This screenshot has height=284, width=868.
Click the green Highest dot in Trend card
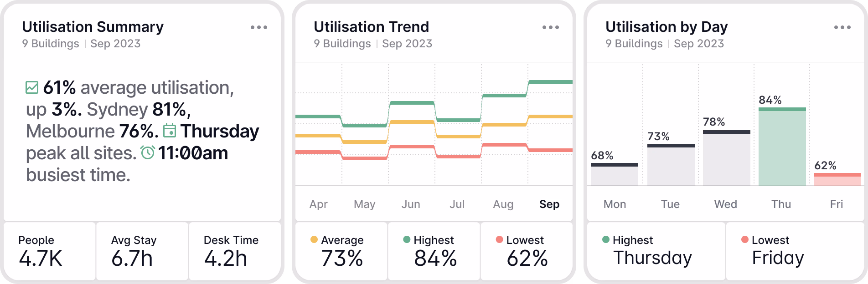[x=407, y=239]
